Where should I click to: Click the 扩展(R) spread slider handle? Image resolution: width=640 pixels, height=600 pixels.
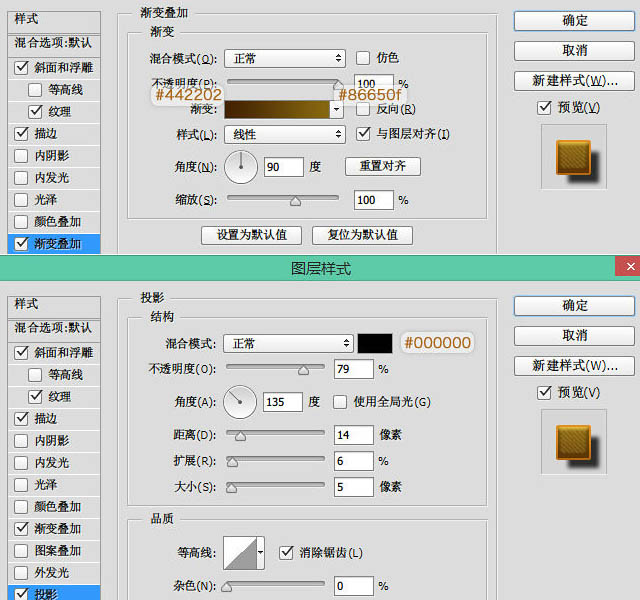(232, 462)
